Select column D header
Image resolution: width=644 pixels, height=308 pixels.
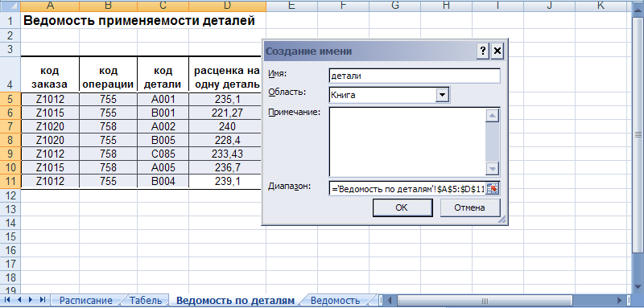227,6
